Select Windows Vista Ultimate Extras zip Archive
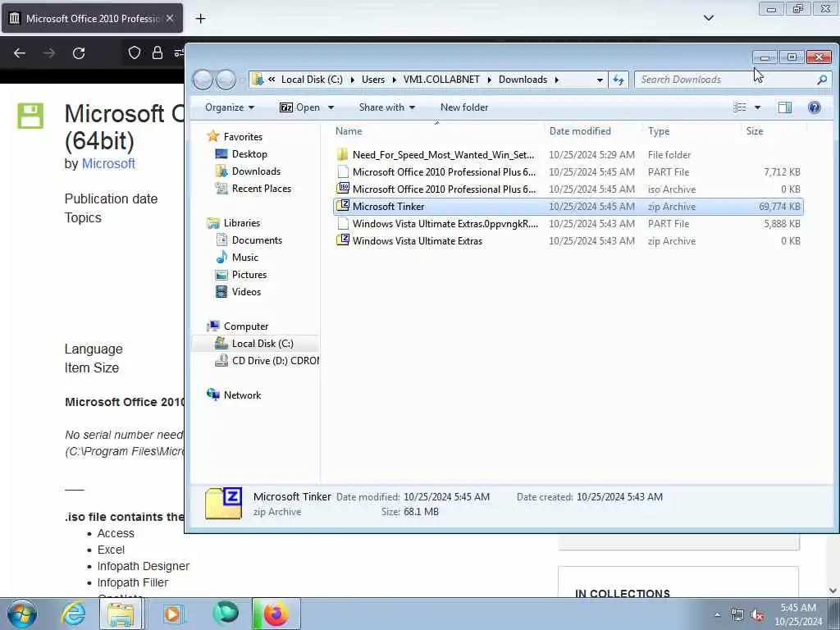 click(x=568, y=241)
